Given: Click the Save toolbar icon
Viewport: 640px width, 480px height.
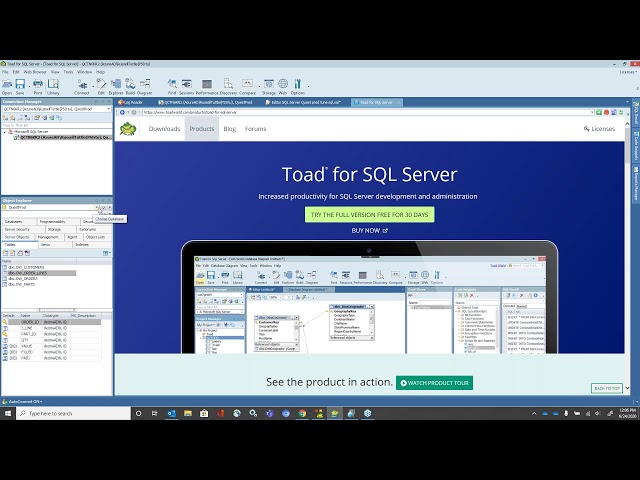Looking at the screenshot, I should [x=20, y=87].
